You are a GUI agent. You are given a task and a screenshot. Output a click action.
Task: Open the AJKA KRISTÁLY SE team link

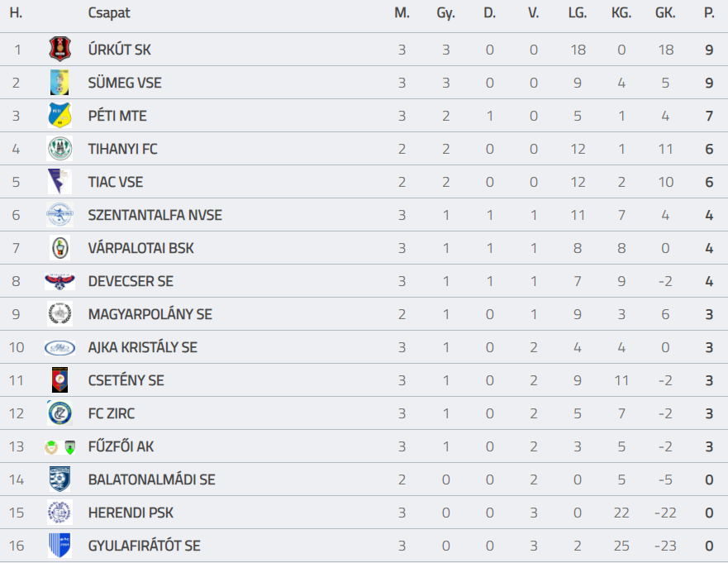point(142,347)
